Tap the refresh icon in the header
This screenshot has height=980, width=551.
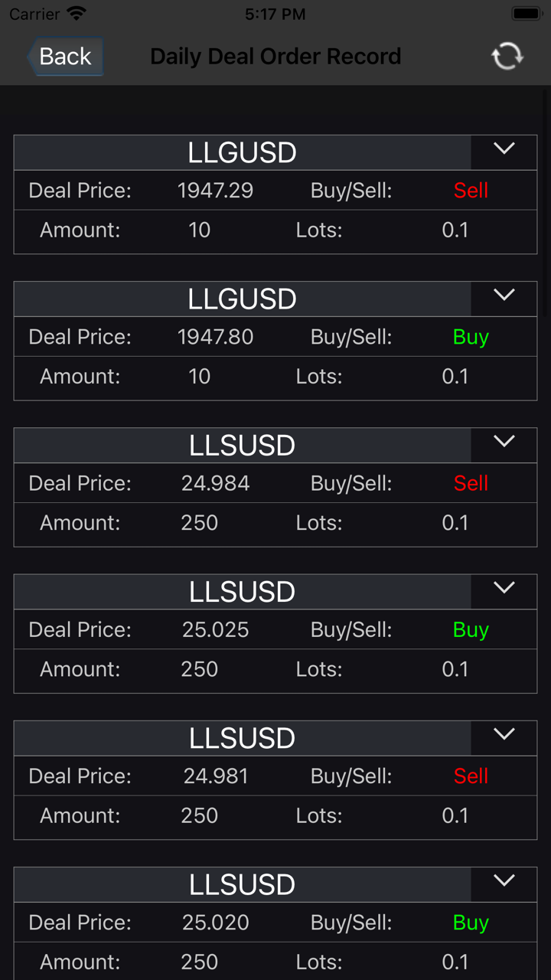(x=507, y=56)
